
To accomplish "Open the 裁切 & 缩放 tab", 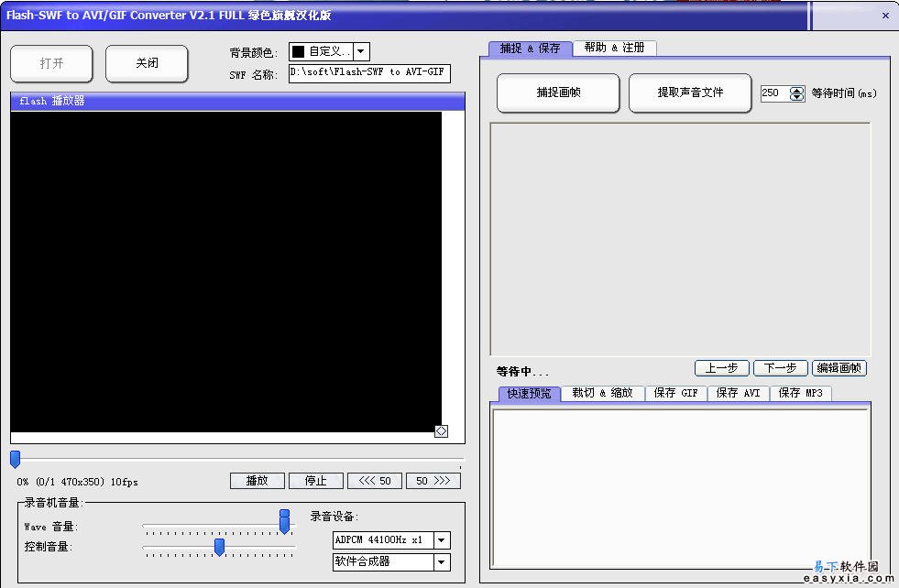I will 603,393.
